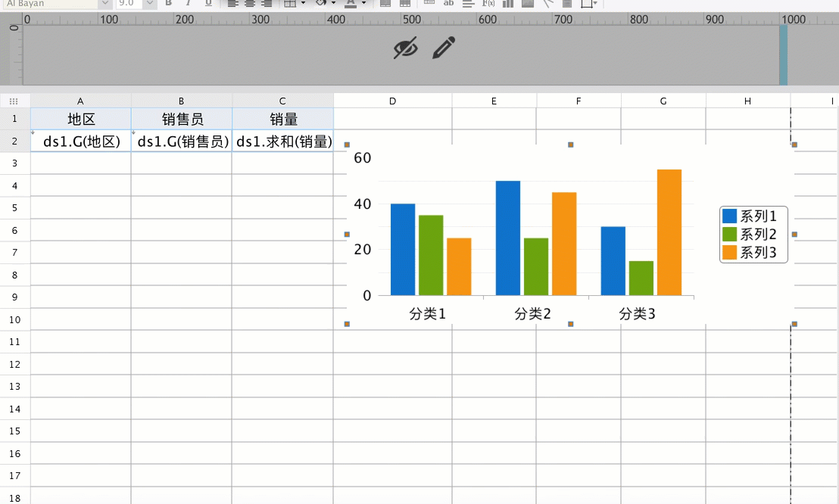The width and height of the screenshot is (839, 504).
Task: Click the font color A icon
Action: [x=351, y=3]
